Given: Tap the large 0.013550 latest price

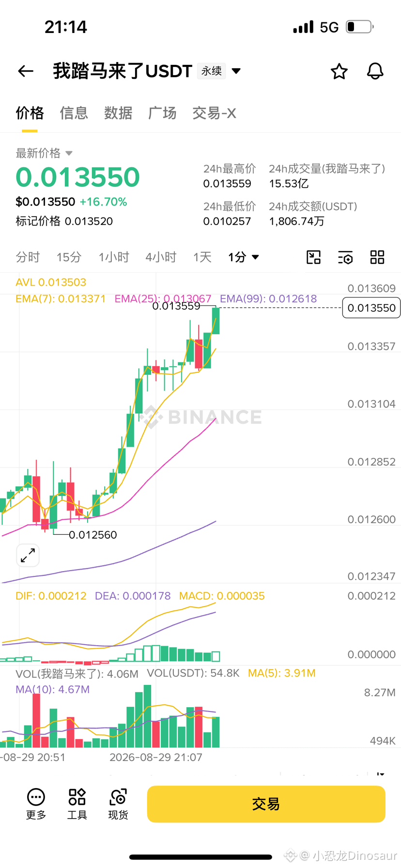Looking at the screenshot, I should click(78, 177).
